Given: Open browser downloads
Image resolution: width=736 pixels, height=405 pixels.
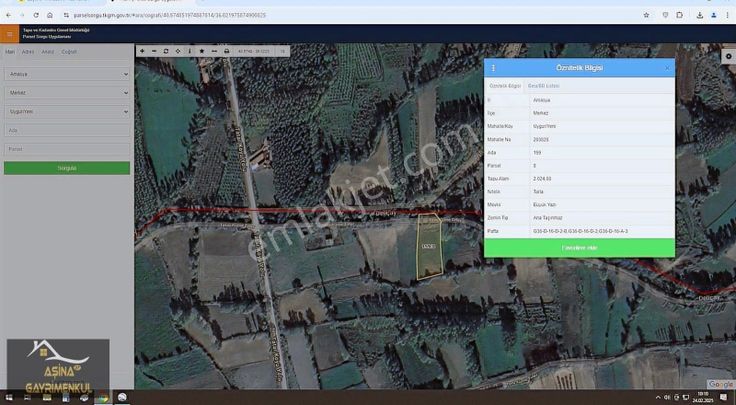Looking at the screenshot, I should tap(699, 15).
